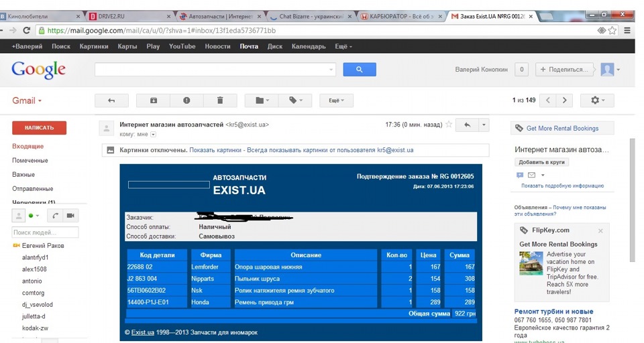Viewport: 644px width, 343px height.
Task: Open the Важные folder
Action: point(23,174)
